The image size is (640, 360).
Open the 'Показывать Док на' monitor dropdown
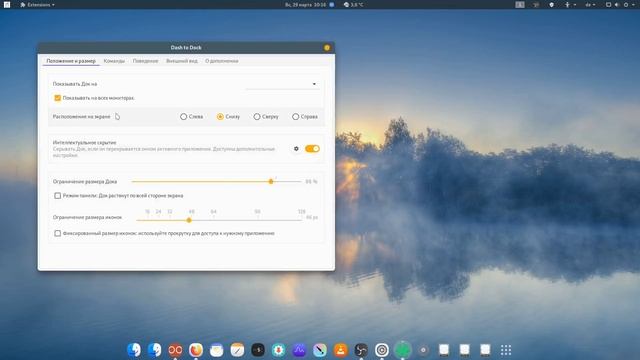[x=282, y=84]
